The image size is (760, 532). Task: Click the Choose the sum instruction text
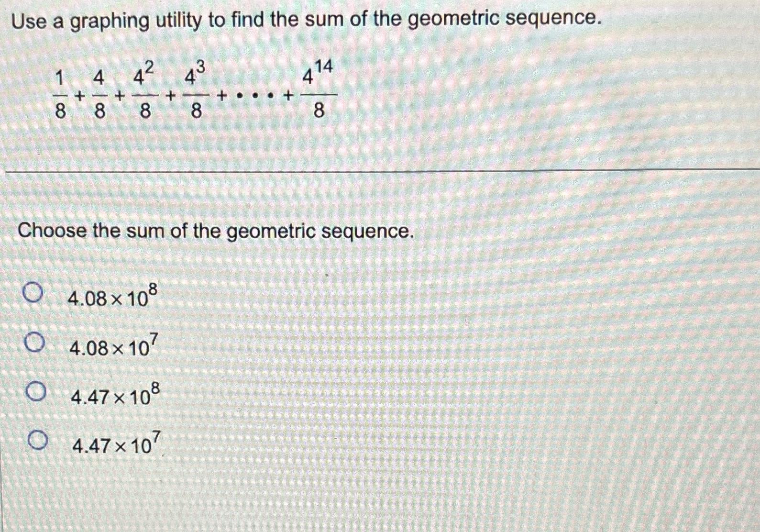pos(215,231)
